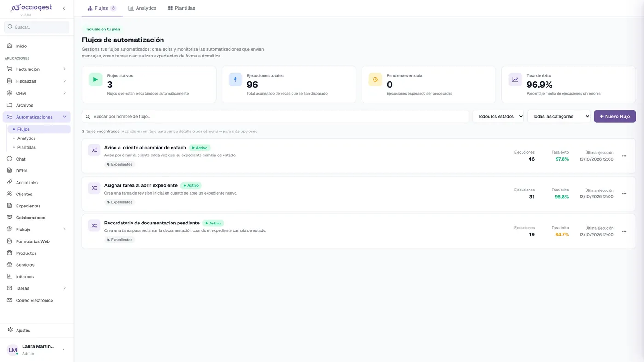Screen dimensions: 644x362
Task: Click the Incluido en tu plan badge
Action: [x=103, y=29]
